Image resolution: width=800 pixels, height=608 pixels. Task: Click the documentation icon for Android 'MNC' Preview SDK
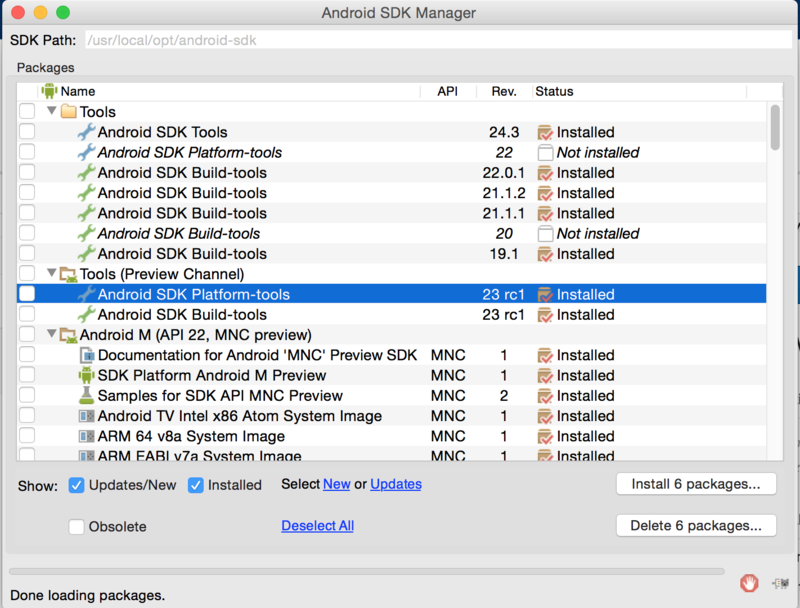[86, 355]
